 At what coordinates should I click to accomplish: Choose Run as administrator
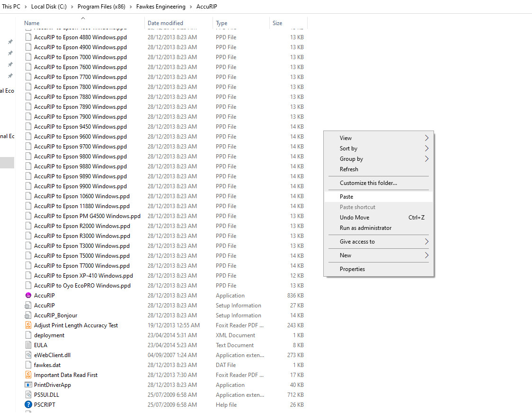[379, 228]
